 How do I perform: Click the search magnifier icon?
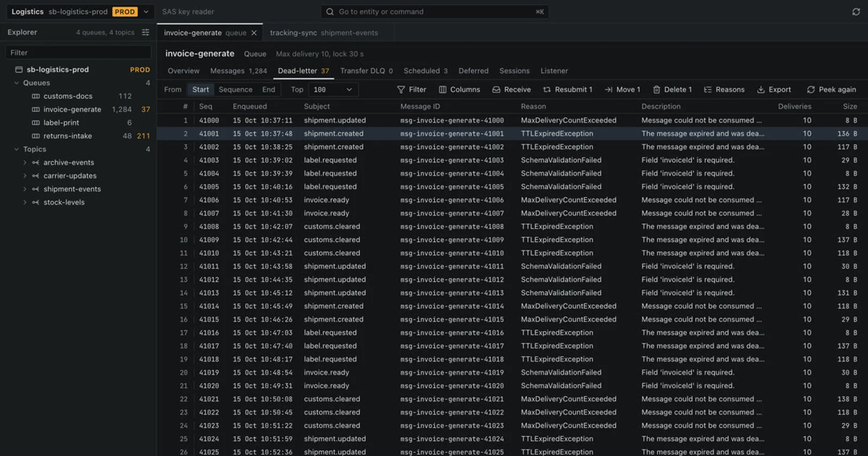coord(330,11)
